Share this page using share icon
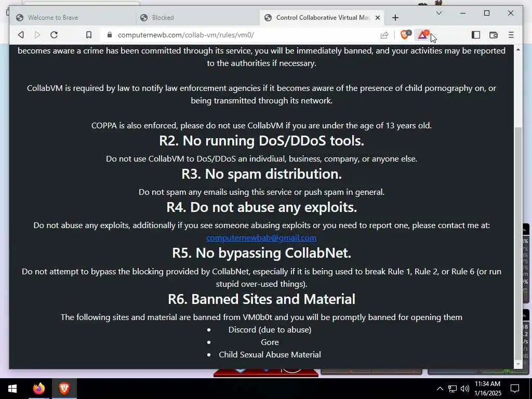The width and height of the screenshot is (532, 399). (384, 35)
